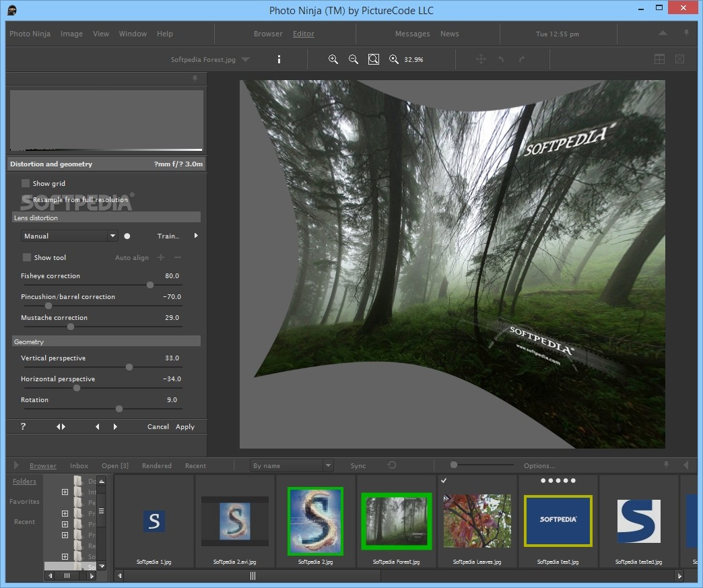Expand the Train.. arrow menu
The width and height of the screenshot is (703, 588).
click(x=196, y=236)
